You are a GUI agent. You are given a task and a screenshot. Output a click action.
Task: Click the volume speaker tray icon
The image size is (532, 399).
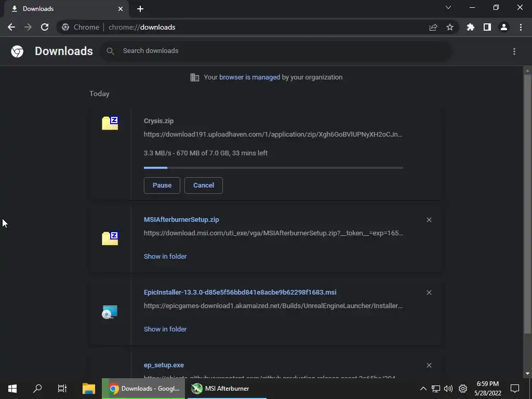click(x=448, y=389)
